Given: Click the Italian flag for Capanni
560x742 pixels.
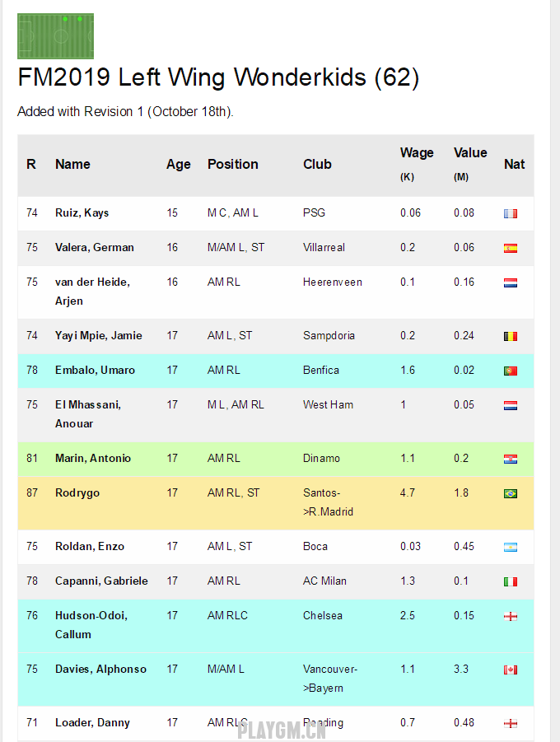Looking at the screenshot, I should pos(511,581).
